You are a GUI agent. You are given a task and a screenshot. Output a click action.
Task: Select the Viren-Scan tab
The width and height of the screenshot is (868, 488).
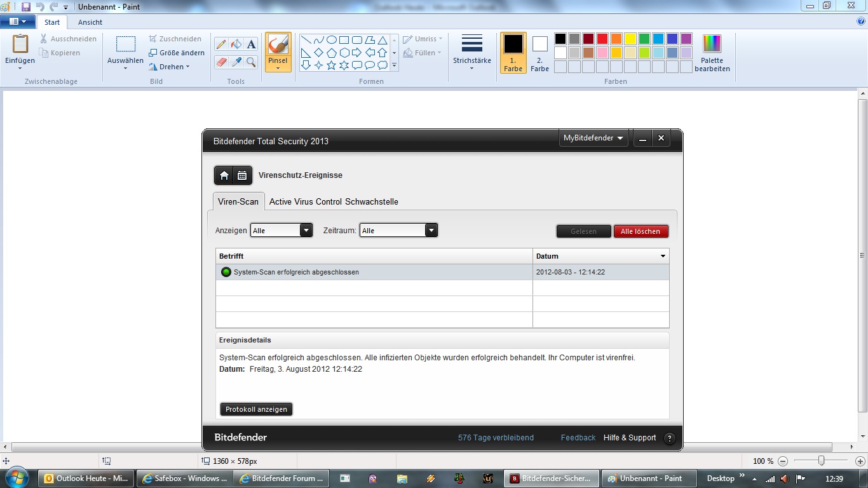click(238, 201)
